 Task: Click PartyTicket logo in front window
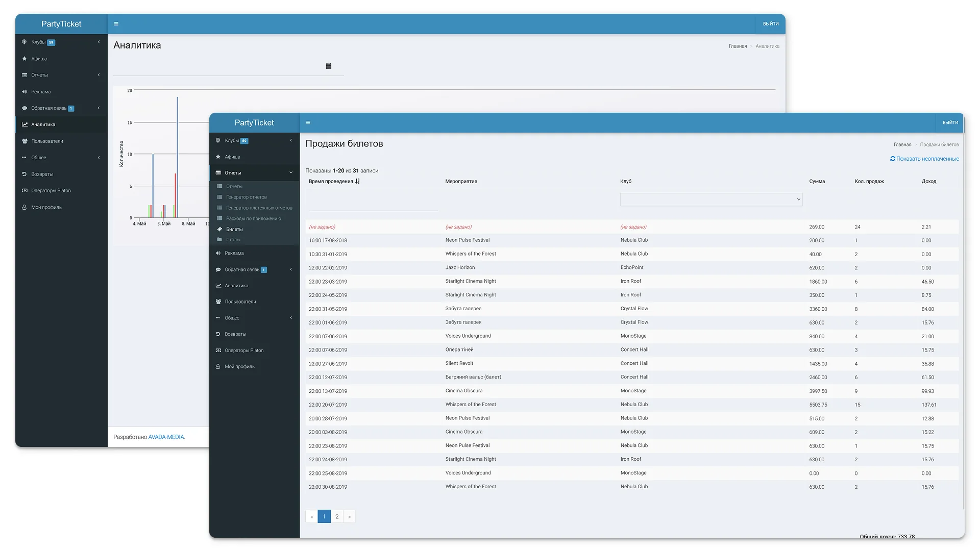pyautogui.click(x=254, y=123)
